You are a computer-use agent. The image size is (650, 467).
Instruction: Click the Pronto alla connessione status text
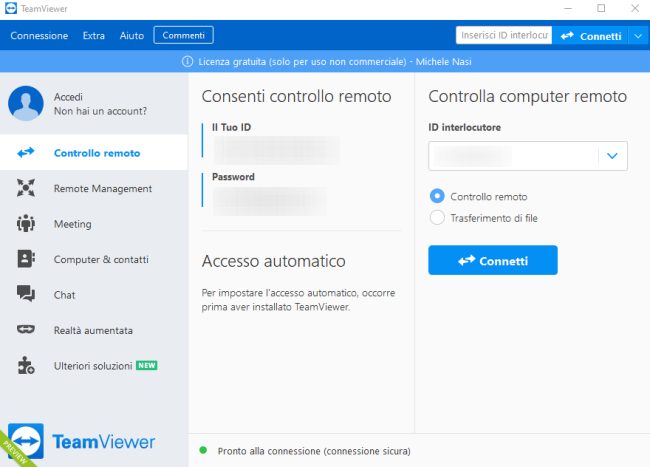point(314,451)
